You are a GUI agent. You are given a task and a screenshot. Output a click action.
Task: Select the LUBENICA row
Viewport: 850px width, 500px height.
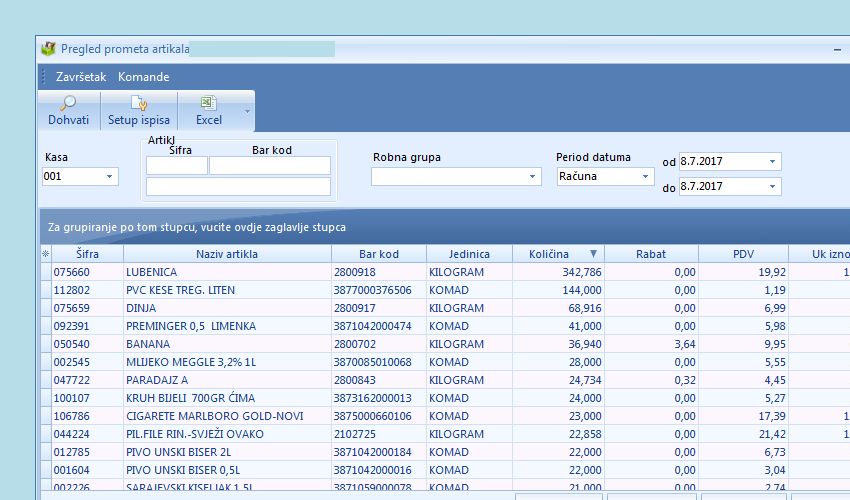tap(227, 272)
